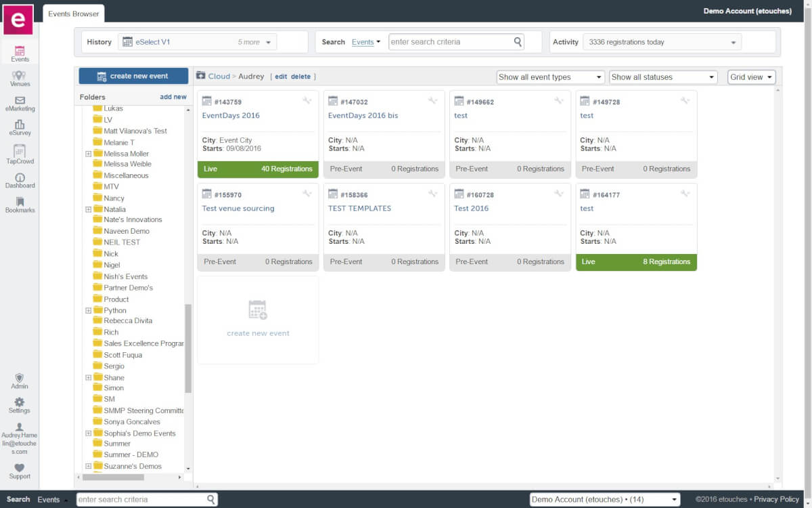Launch the eSurvey tool

[20, 127]
